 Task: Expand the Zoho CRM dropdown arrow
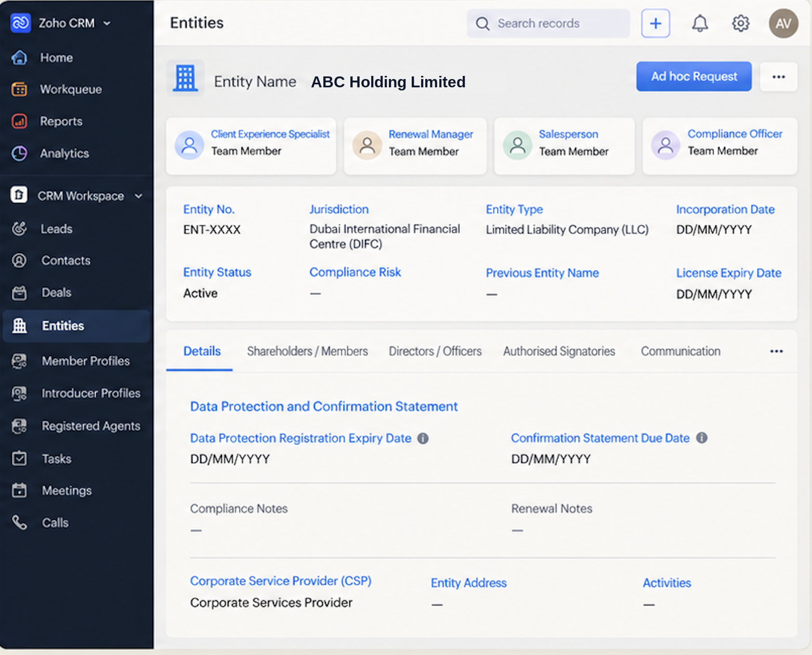107,23
